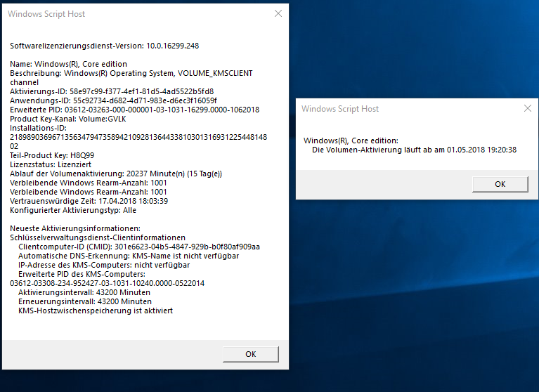539x392 pixels.
Task: Click the 'Konfigurierter Aktivierungstyp: Alle' line
Action: point(73,210)
